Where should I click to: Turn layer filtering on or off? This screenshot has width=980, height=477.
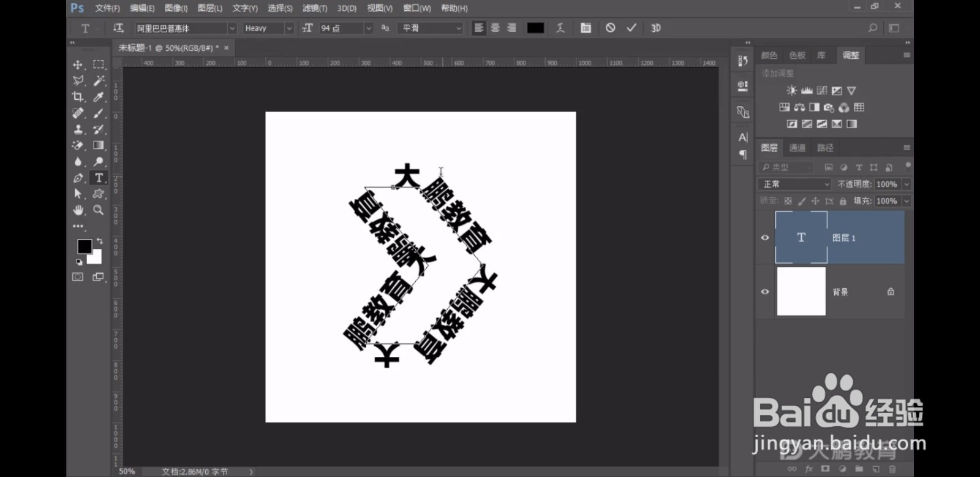[x=908, y=166]
